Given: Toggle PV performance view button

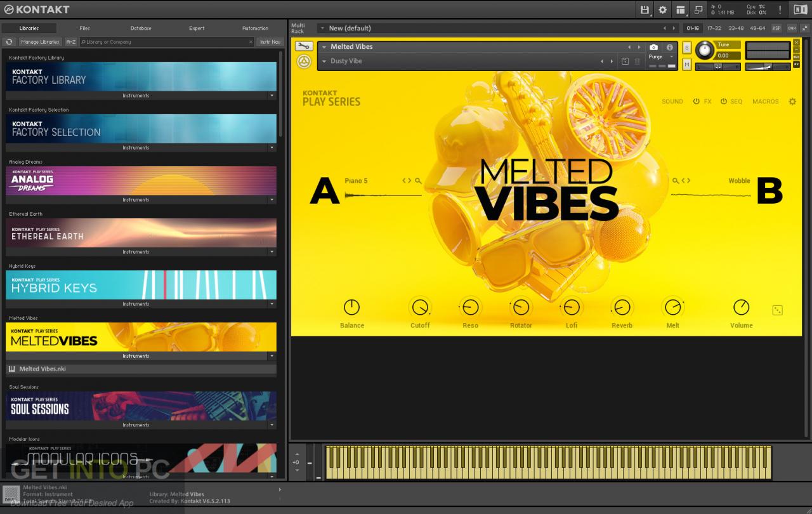Looking at the screenshot, I should pyautogui.click(x=796, y=64).
